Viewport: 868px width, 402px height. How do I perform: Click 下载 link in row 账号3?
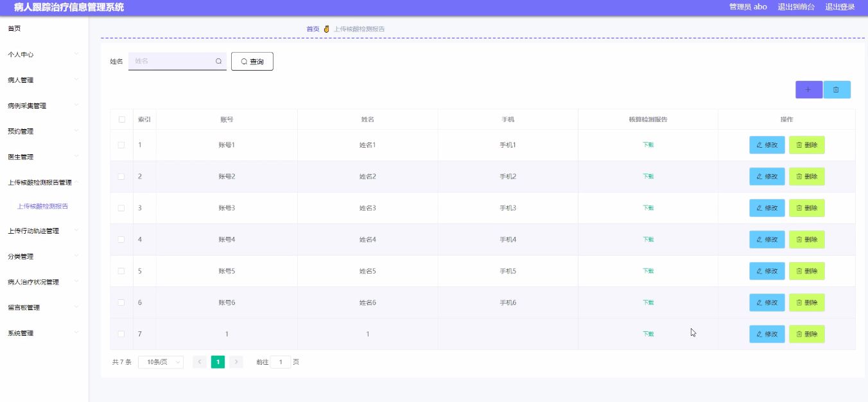tap(648, 208)
